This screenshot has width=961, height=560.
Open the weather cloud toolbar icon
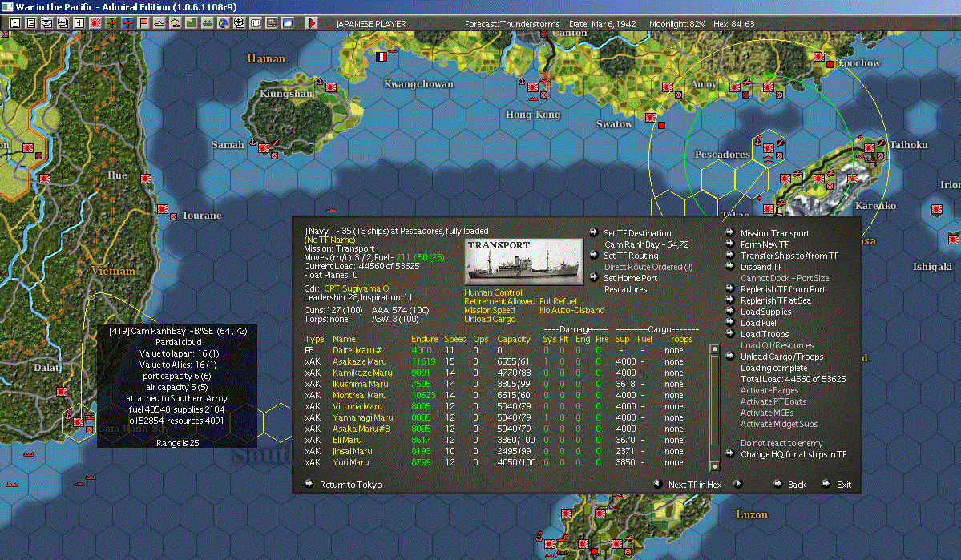tap(288, 23)
